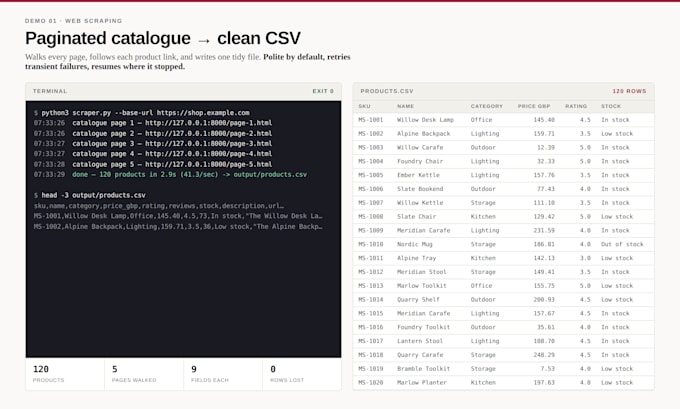Click SKU cell MS-1015
Screen dimensions: 680x409
pyautogui.click(x=371, y=314)
